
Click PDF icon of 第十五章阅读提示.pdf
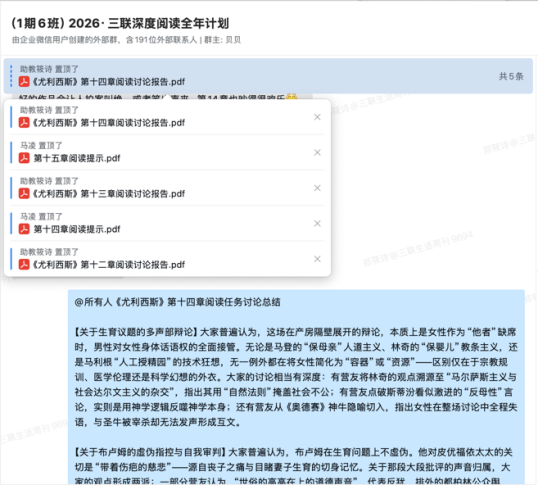pyautogui.click(x=24, y=158)
